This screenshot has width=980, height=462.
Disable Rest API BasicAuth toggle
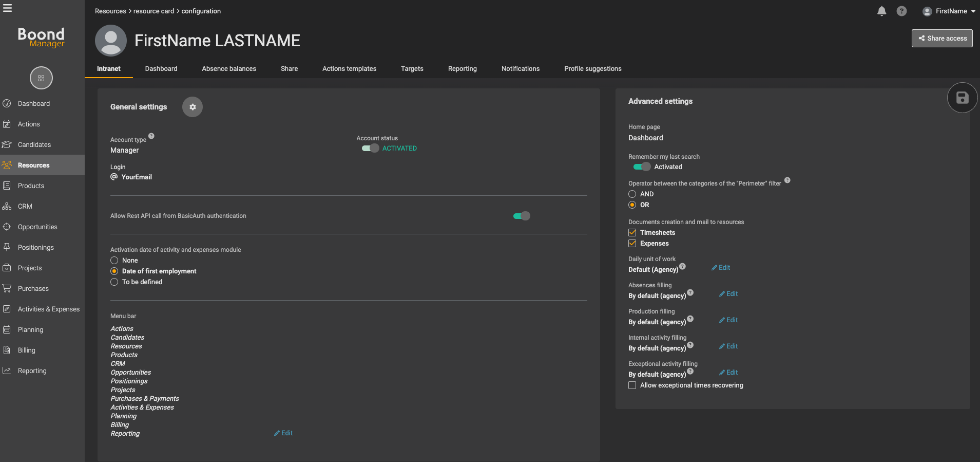coord(522,216)
